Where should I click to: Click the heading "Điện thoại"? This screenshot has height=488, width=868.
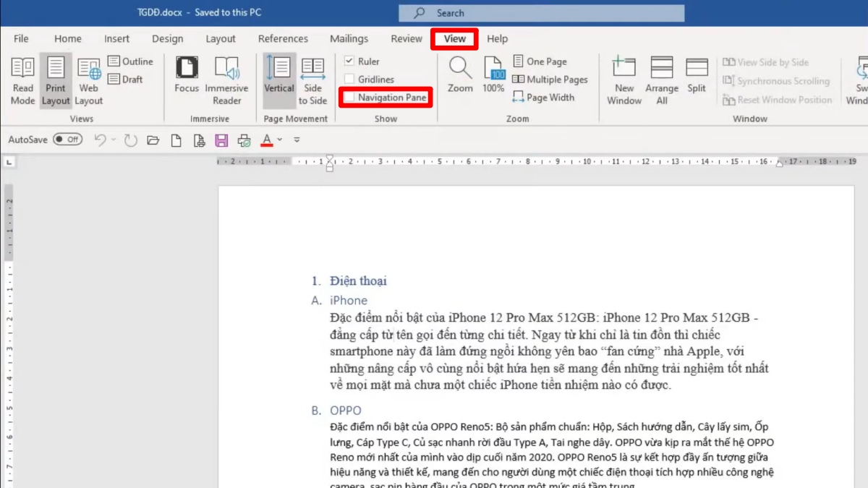click(x=358, y=281)
